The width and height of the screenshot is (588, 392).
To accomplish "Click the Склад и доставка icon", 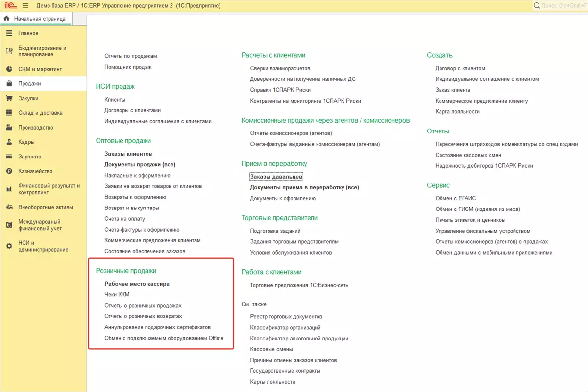I will pyautogui.click(x=9, y=113).
